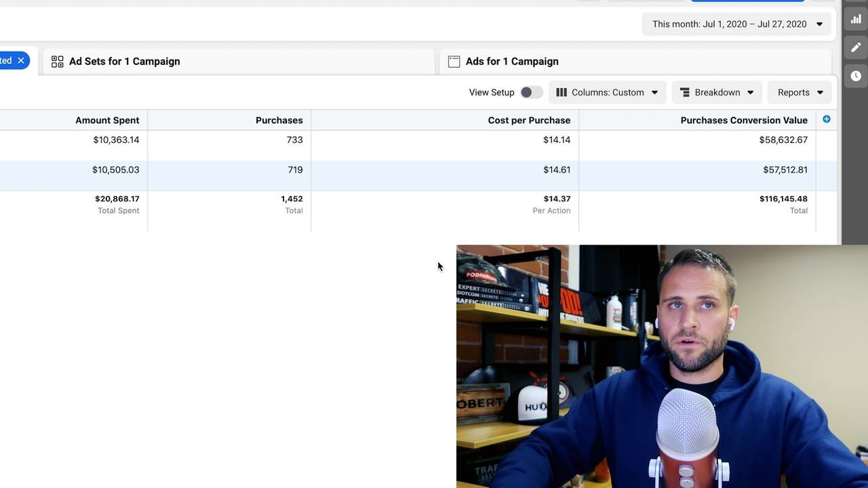Click the Ad Sets grid icon

[x=58, y=61]
